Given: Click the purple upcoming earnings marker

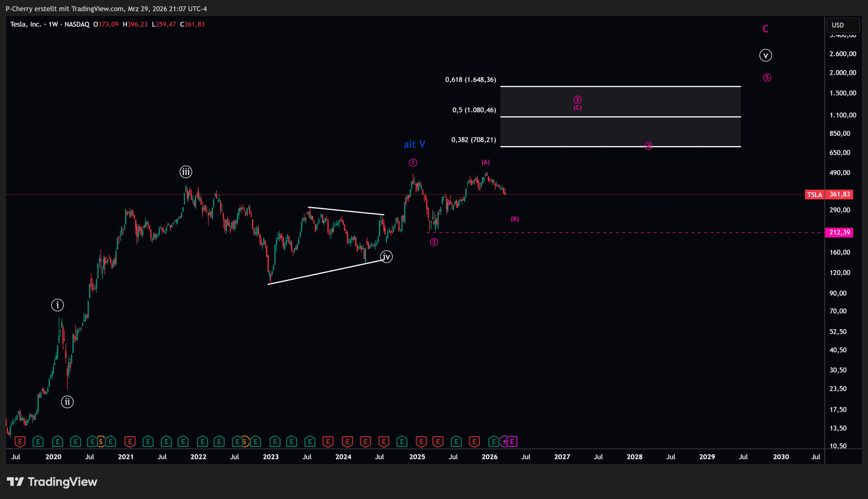Looking at the screenshot, I should (x=512, y=442).
